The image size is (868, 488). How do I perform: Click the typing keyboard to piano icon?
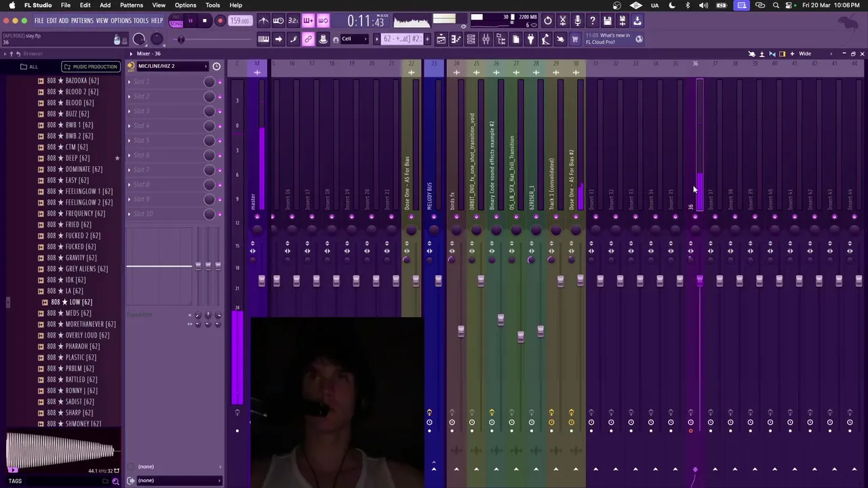[263, 39]
